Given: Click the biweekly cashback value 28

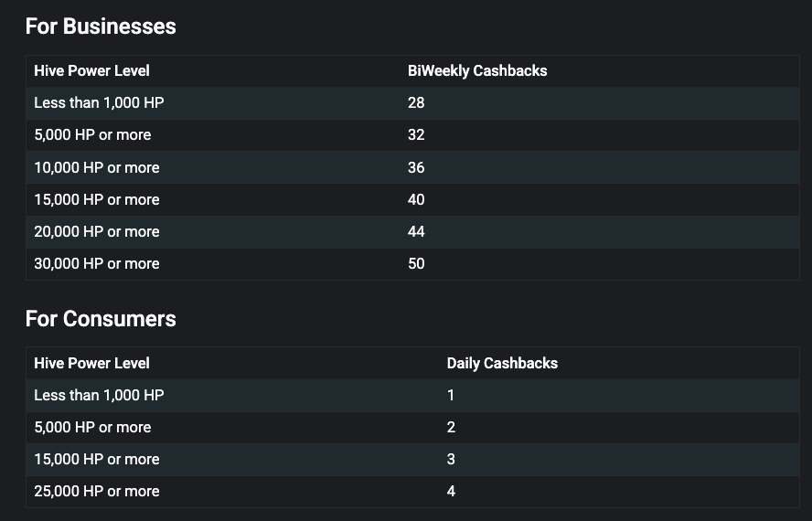Looking at the screenshot, I should 416,102.
